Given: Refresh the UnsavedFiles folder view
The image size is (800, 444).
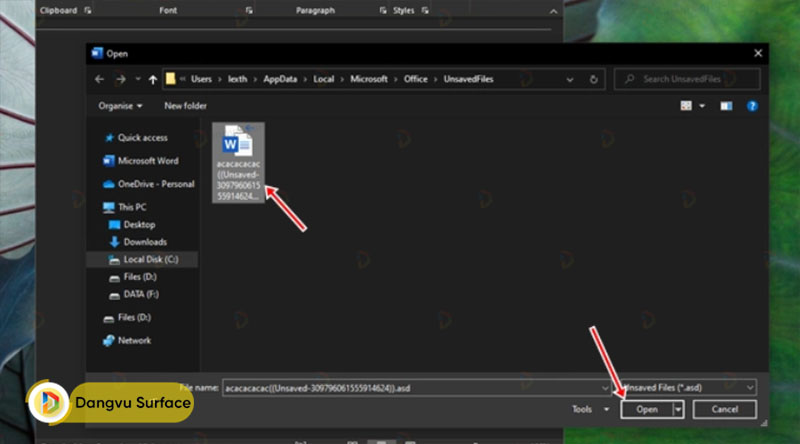Looking at the screenshot, I should point(594,79).
